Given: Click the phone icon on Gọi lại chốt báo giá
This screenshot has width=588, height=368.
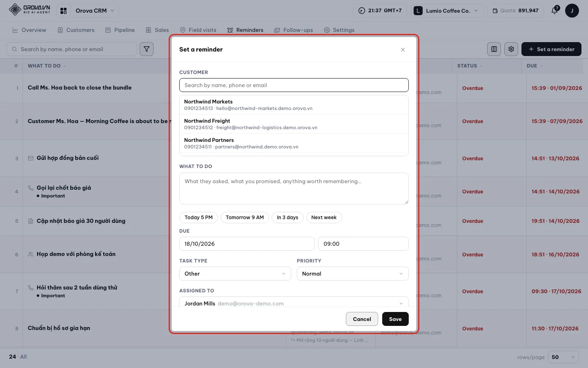Looking at the screenshot, I should (31, 188).
